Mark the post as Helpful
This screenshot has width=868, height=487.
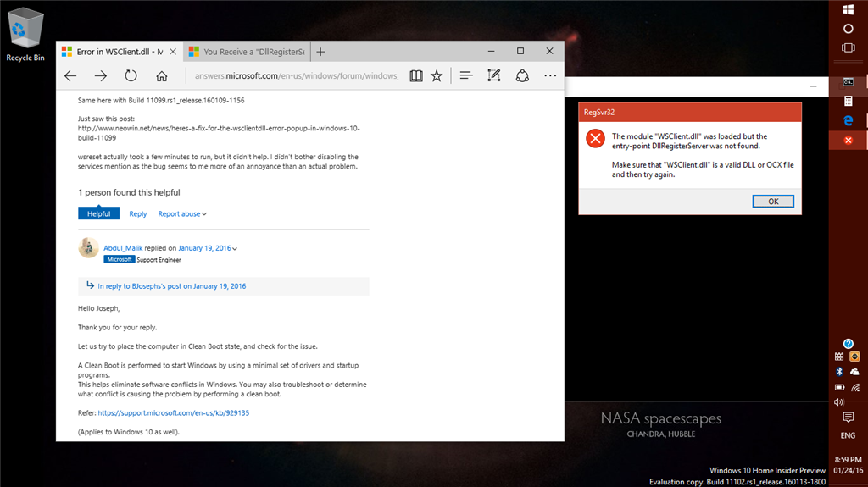click(98, 213)
